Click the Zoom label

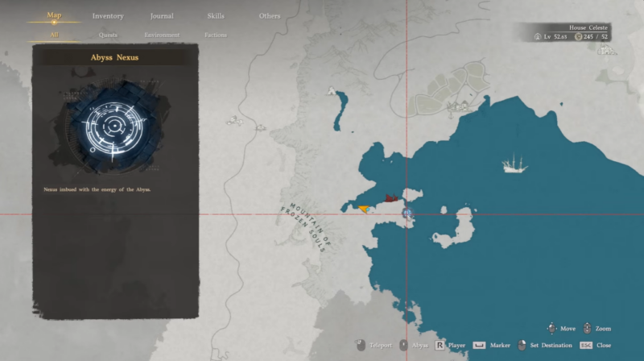(603, 329)
